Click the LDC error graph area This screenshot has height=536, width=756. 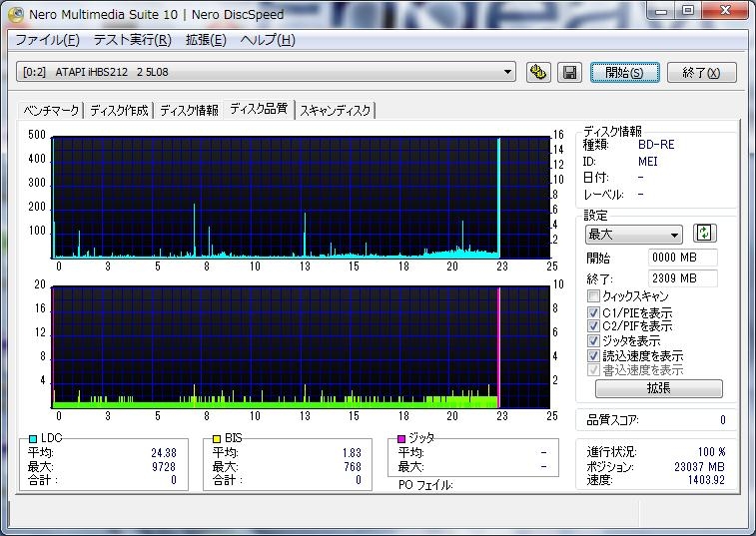[301, 198]
